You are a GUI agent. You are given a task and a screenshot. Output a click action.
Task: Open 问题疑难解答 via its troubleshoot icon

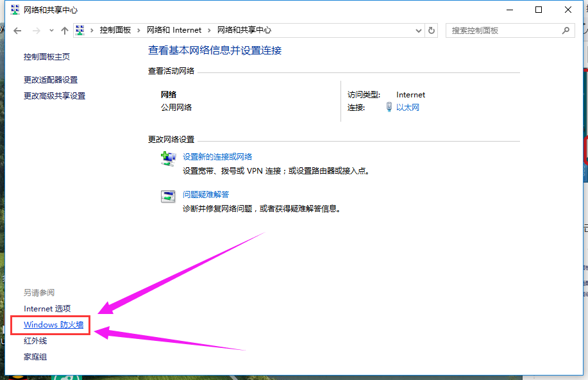click(x=168, y=197)
